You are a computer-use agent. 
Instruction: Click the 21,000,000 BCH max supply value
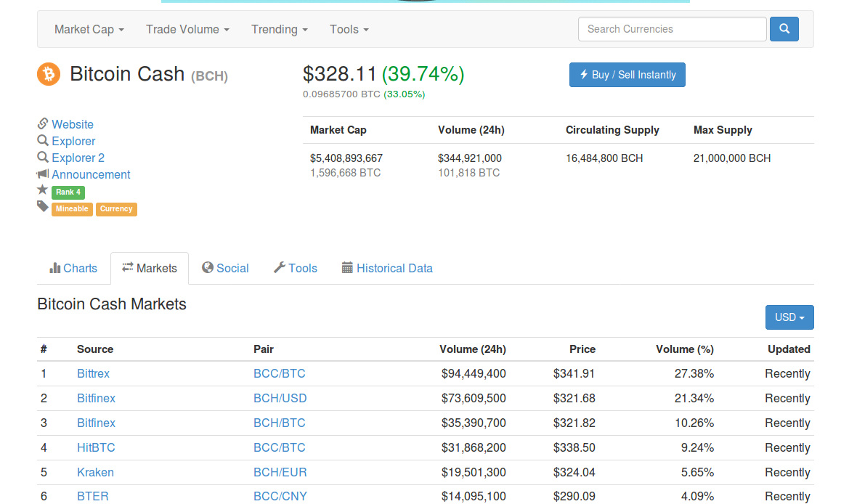click(x=732, y=158)
